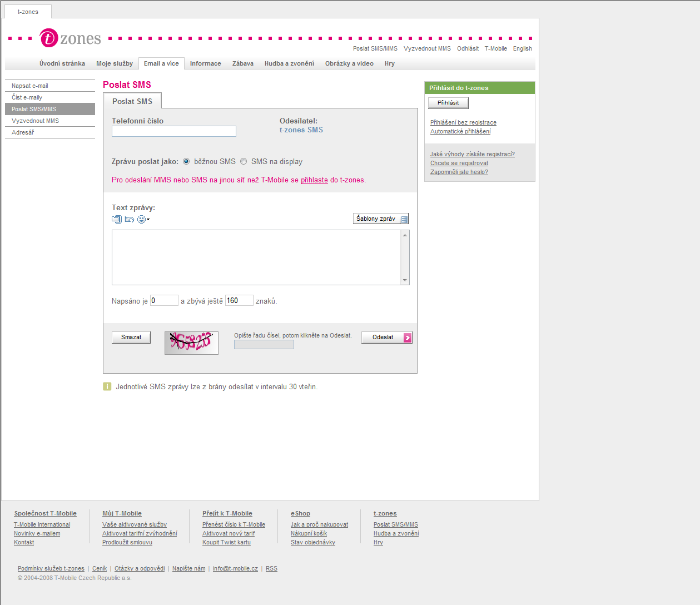Open Podmínky služeb t-zones footer link
The width and height of the screenshot is (700, 605).
51,569
